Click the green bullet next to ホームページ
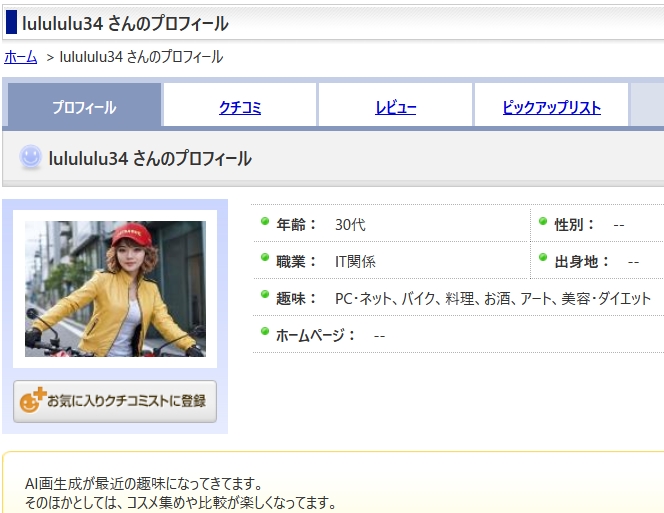The width and height of the screenshot is (664, 513). [x=265, y=331]
